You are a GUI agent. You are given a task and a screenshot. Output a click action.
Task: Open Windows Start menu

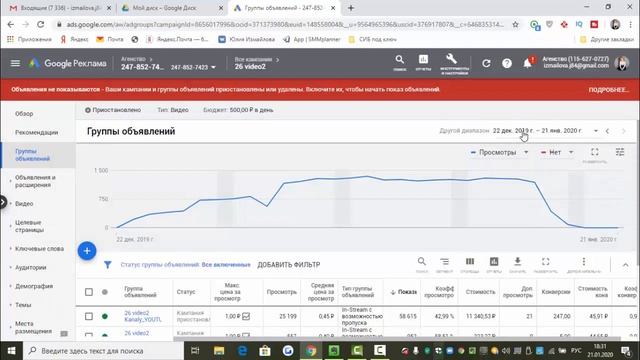pyautogui.click(x=11, y=351)
